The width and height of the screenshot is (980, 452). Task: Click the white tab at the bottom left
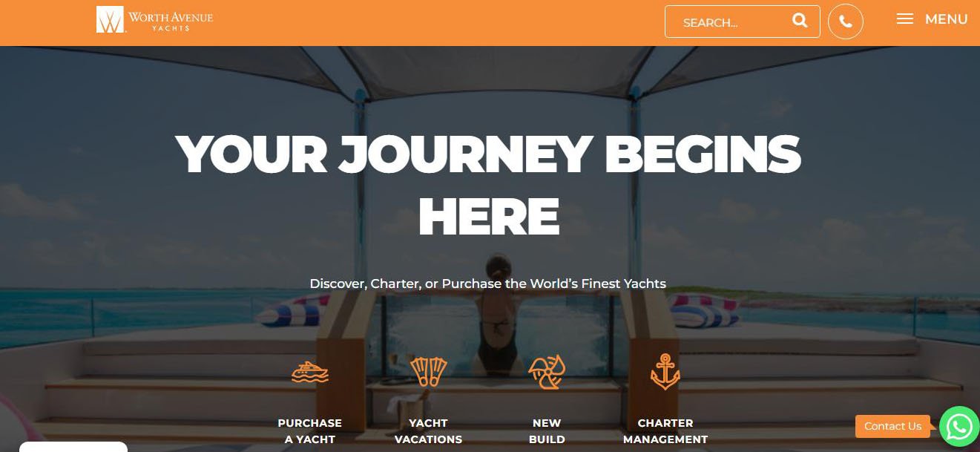[x=73, y=447]
